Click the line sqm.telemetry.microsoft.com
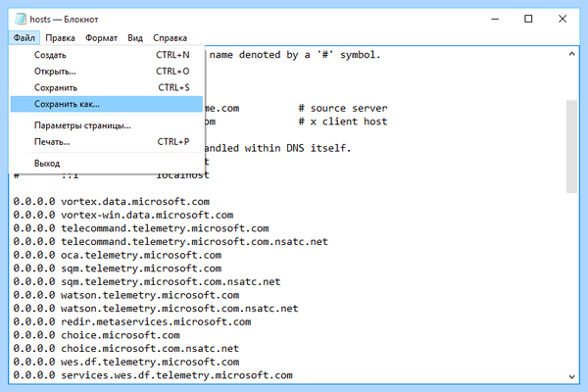This screenshot has height=392, width=588. coord(118,269)
